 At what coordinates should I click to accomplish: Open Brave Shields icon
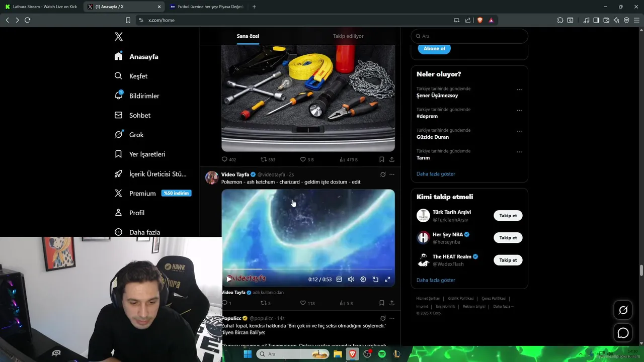click(480, 20)
